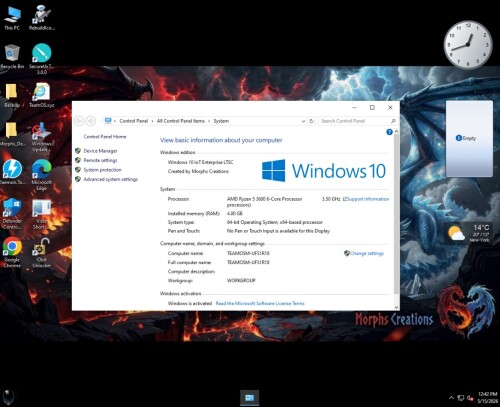Open the Google Chrome desktop icon

[x=12, y=252]
